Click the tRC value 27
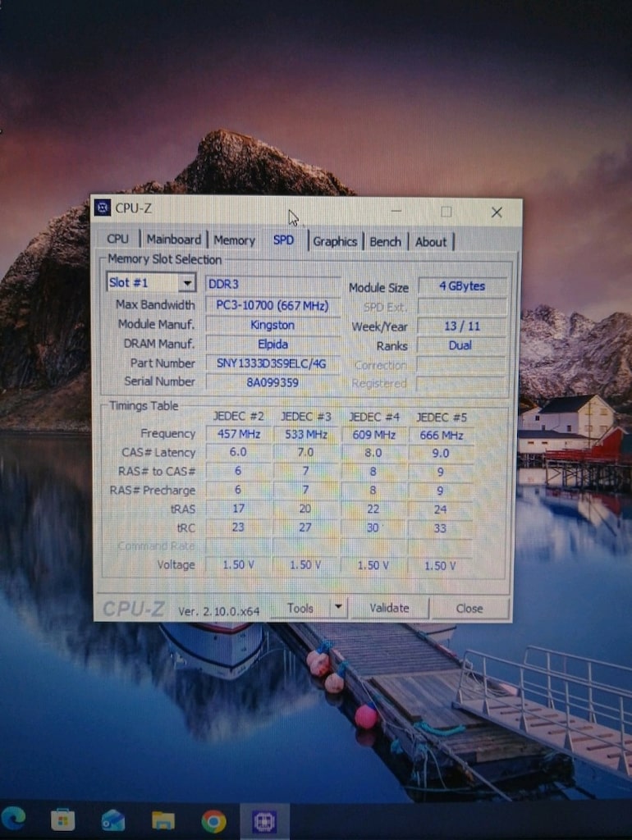This screenshot has width=632, height=840. click(305, 527)
